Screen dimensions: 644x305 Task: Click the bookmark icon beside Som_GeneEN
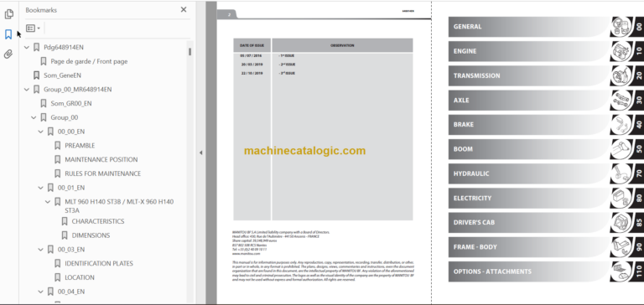click(x=37, y=75)
